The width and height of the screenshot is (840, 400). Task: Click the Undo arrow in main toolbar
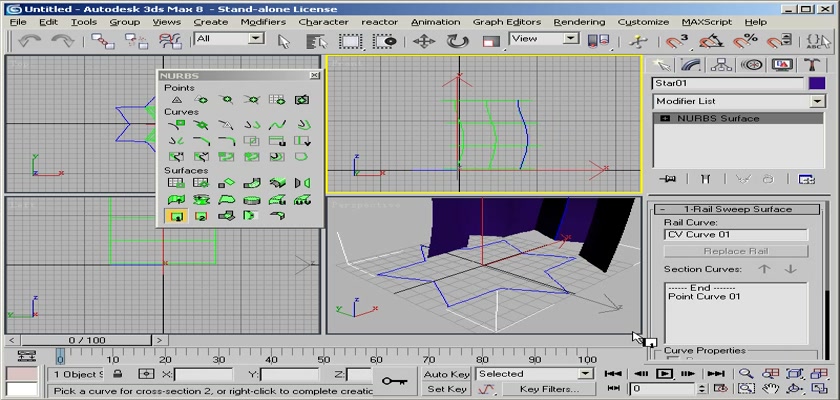[29, 41]
